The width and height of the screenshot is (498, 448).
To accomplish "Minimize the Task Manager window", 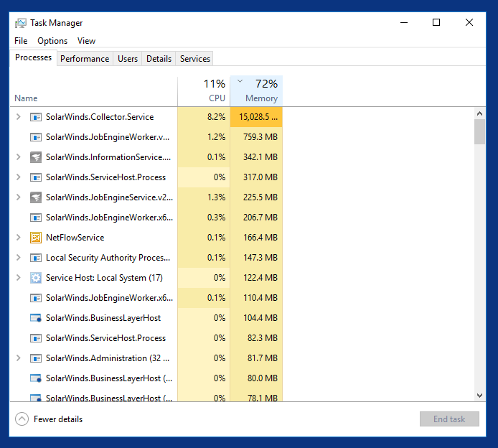I will pyautogui.click(x=404, y=22).
